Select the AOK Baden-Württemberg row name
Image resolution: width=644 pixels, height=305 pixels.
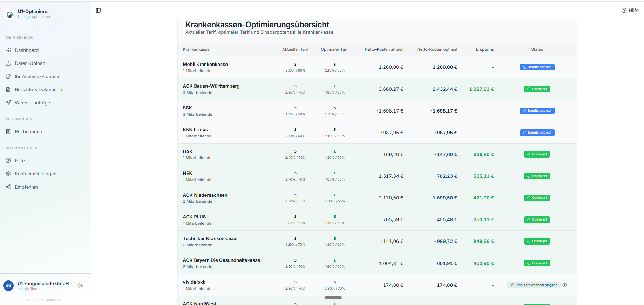[x=211, y=86]
